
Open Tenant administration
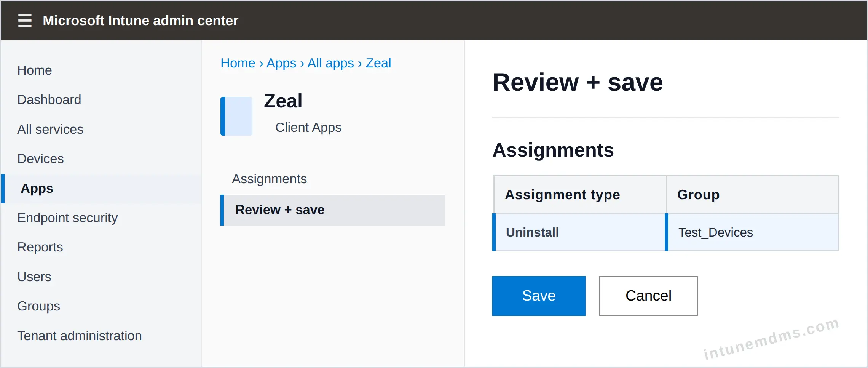coord(80,336)
